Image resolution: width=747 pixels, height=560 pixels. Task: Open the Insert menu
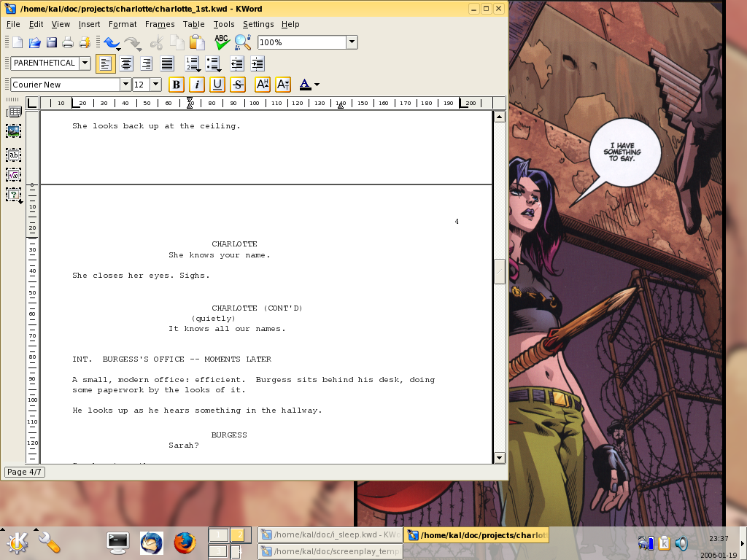click(89, 24)
